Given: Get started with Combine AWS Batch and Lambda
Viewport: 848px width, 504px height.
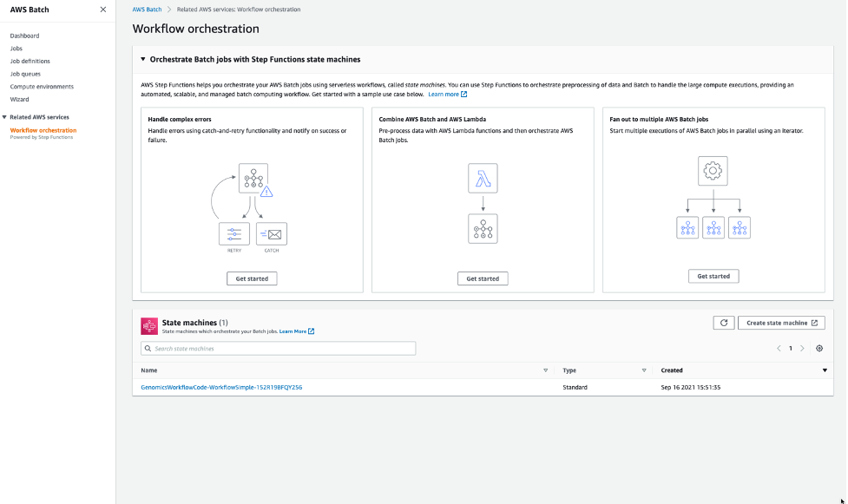Looking at the screenshot, I should pos(483,278).
